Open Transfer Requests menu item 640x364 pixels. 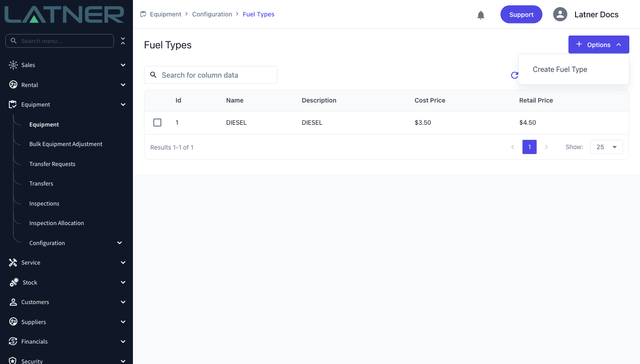click(52, 164)
